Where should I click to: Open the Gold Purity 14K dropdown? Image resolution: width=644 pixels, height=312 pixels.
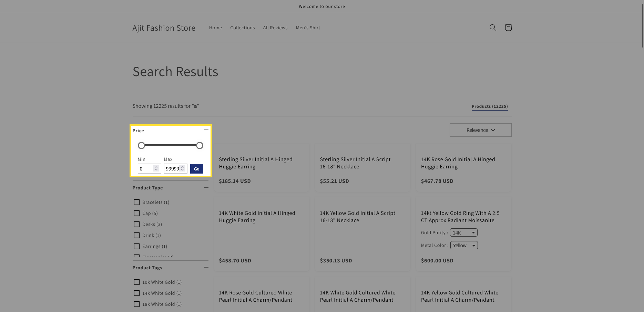click(x=463, y=233)
